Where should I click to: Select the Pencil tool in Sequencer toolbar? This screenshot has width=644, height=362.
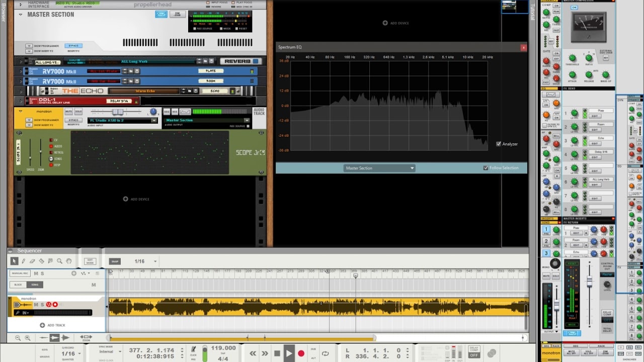pyautogui.click(x=23, y=261)
